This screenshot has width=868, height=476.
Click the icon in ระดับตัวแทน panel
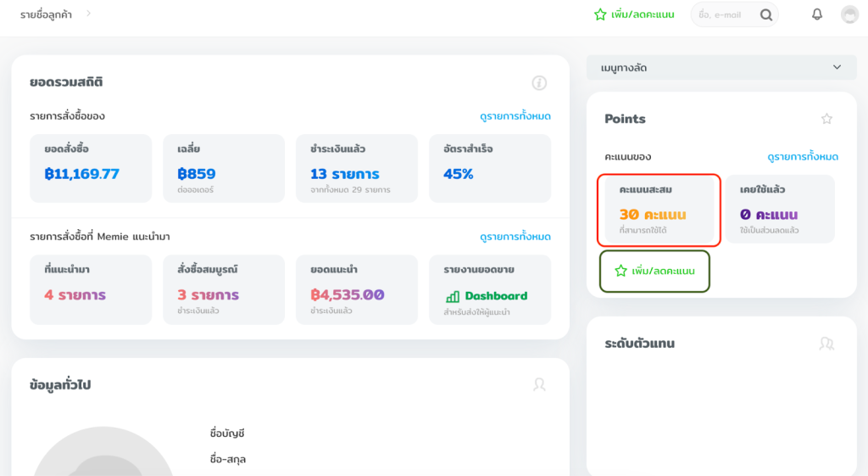826,344
